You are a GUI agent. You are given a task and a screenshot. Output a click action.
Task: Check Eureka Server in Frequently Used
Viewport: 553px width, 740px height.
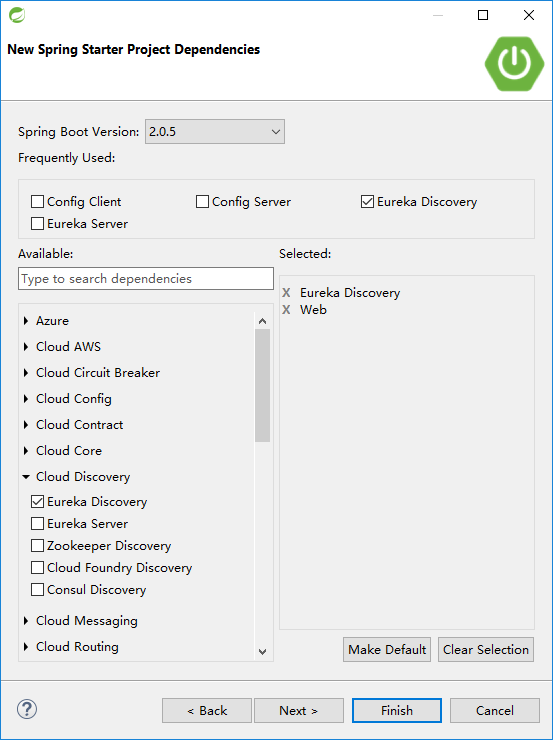[37, 224]
